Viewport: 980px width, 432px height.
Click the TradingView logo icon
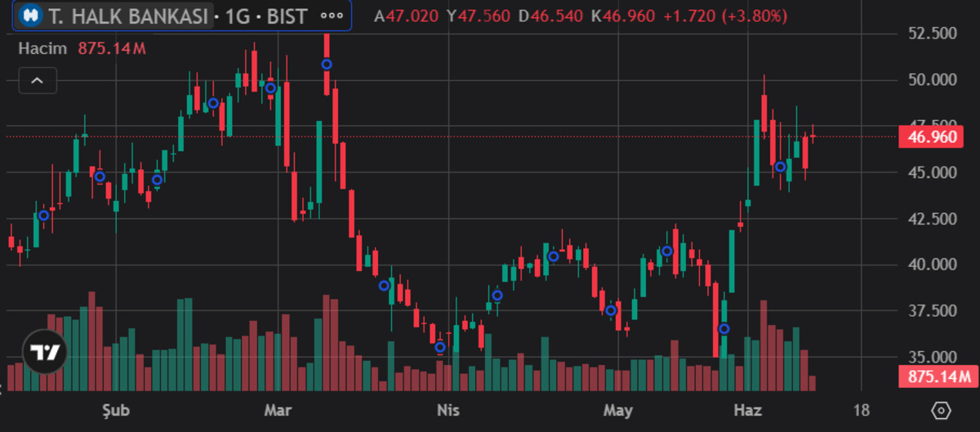coord(44,353)
